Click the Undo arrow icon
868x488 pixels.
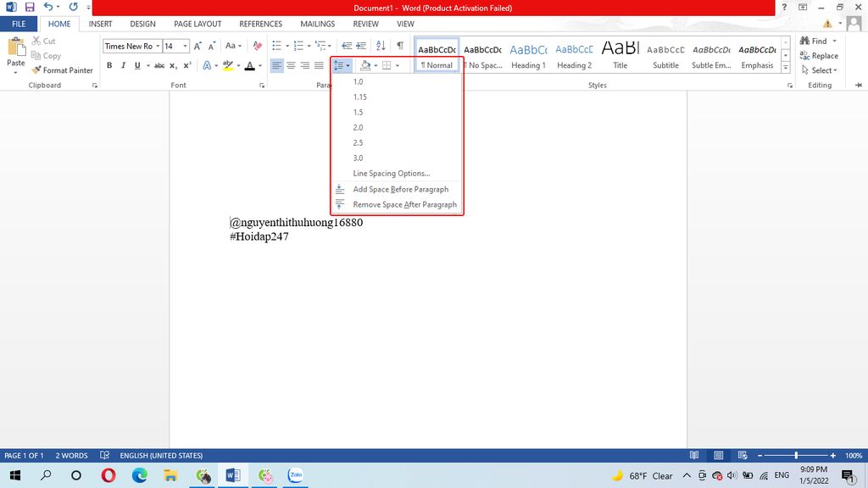pyautogui.click(x=48, y=7)
